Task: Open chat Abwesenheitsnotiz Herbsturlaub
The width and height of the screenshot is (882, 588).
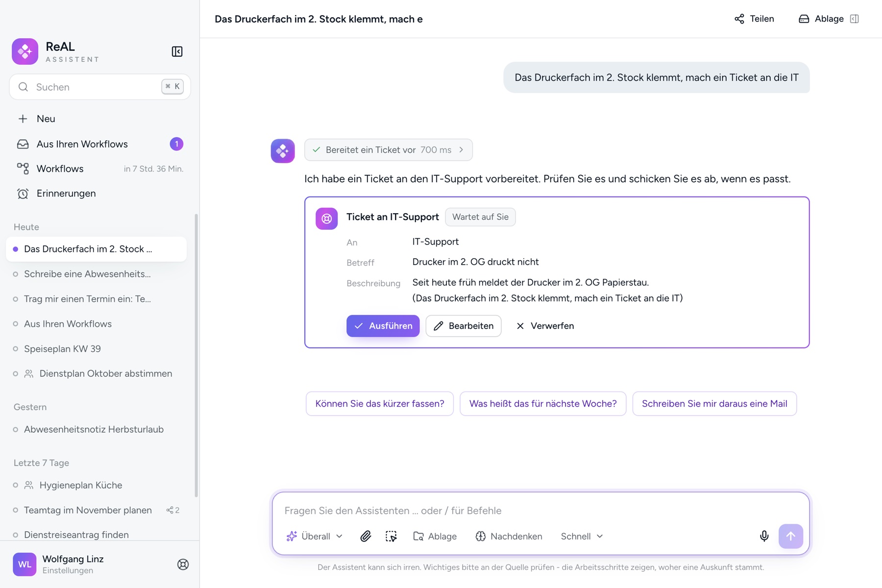Action: pyautogui.click(x=97, y=429)
